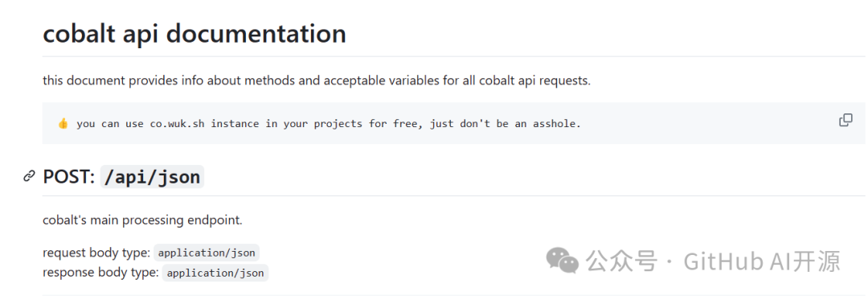Click the response body type label
The height and width of the screenshot is (296, 868).
click(100, 273)
